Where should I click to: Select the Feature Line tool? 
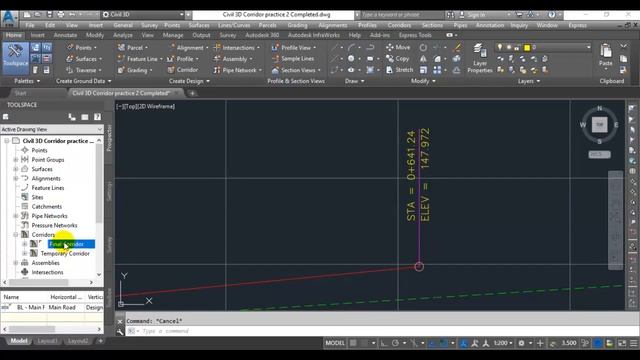[x=140, y=59]
